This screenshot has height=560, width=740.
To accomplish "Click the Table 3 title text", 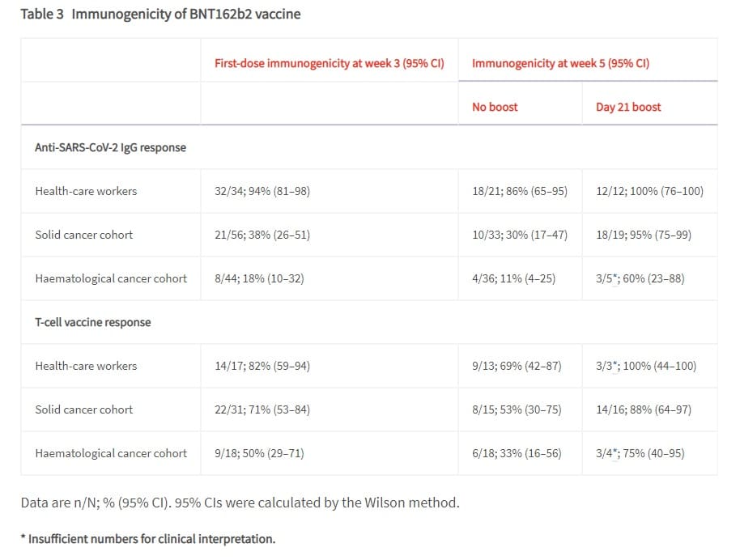I will pyautogui.click(x=160, y=14).
